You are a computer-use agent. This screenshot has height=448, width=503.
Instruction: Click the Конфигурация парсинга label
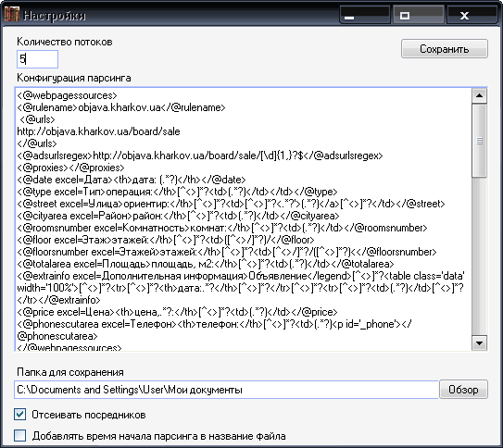tap(74, 78)
